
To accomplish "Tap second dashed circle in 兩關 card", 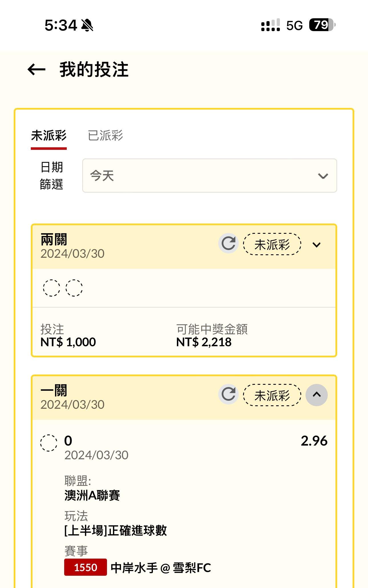I will tap(74, 288).
